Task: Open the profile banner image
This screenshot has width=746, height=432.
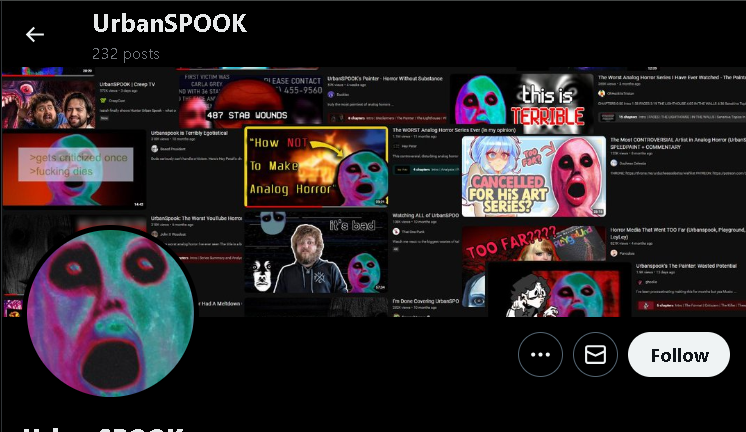Action: pyautogui.click(x=374, y=192)
